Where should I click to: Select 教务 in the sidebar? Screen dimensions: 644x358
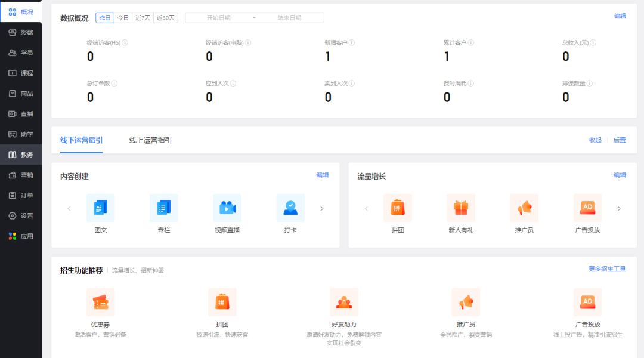(x=21, y=155)
